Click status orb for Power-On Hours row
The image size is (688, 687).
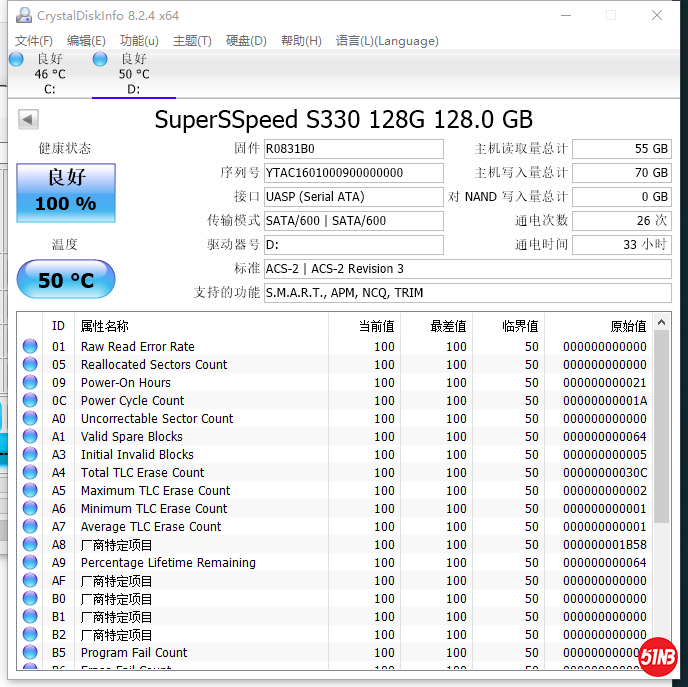pyautogui.click(x=30, y=383)
